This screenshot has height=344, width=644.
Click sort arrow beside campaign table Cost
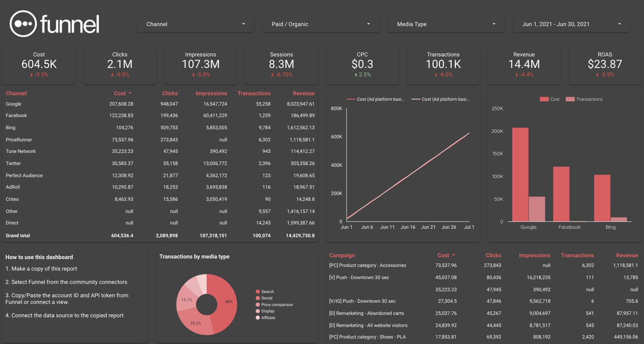pyautogui.click(x=454, y=255)
